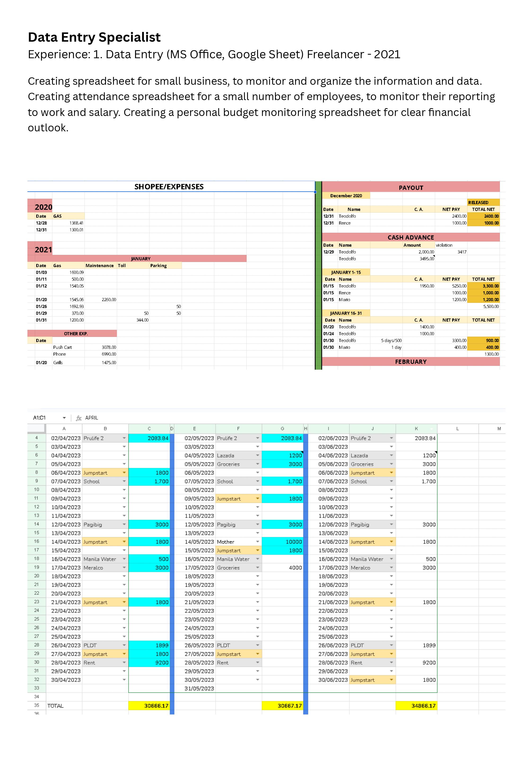Click the JANUARY 1- 15 label cell
Screen dimensions: 532x776
coord(346,272)
